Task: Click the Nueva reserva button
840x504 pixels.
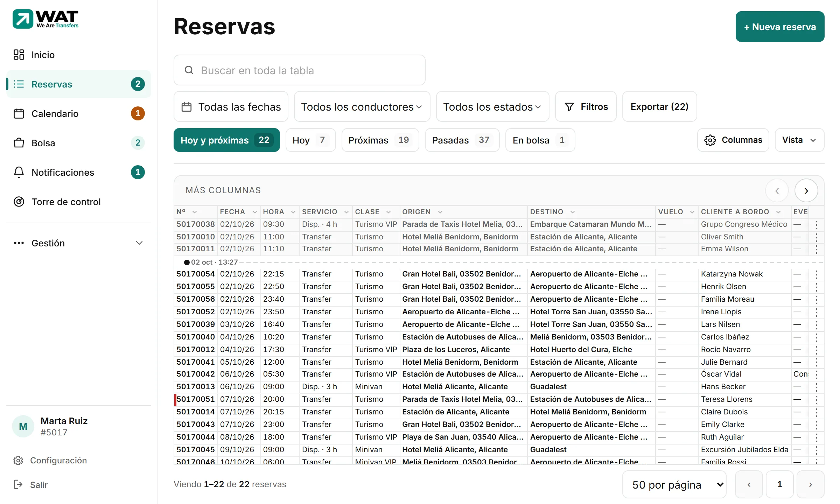Action: (x=780, y=27)
